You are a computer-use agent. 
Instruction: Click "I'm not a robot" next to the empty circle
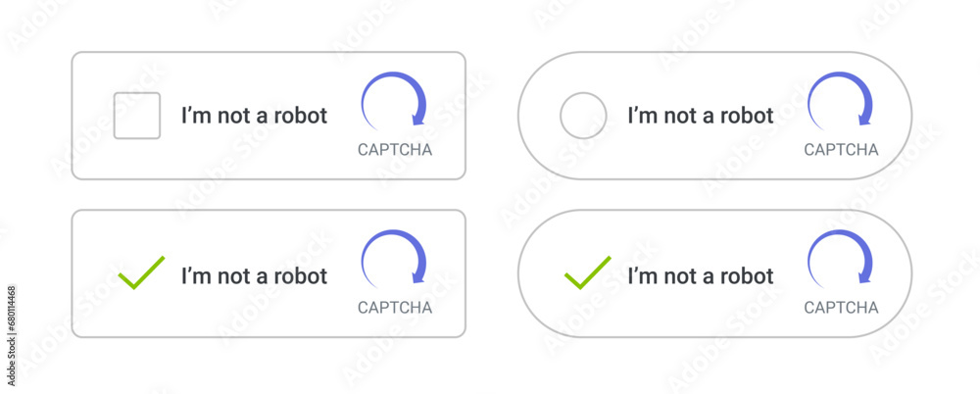point(701,116)
